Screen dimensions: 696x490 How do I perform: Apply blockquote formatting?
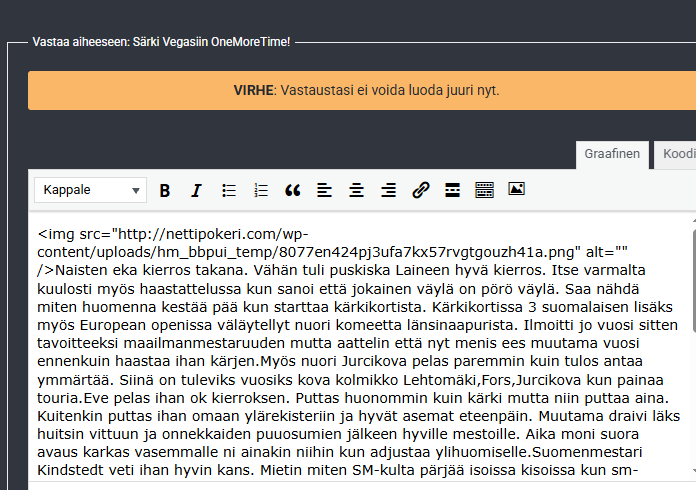(293, 190)
